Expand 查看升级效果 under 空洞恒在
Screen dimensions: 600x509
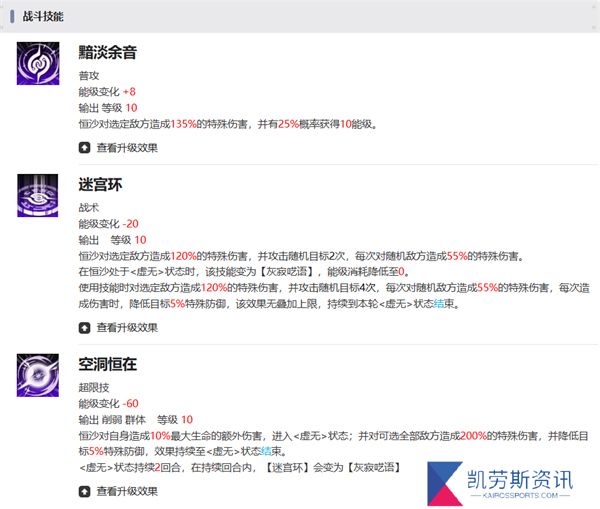pos(118,491)
